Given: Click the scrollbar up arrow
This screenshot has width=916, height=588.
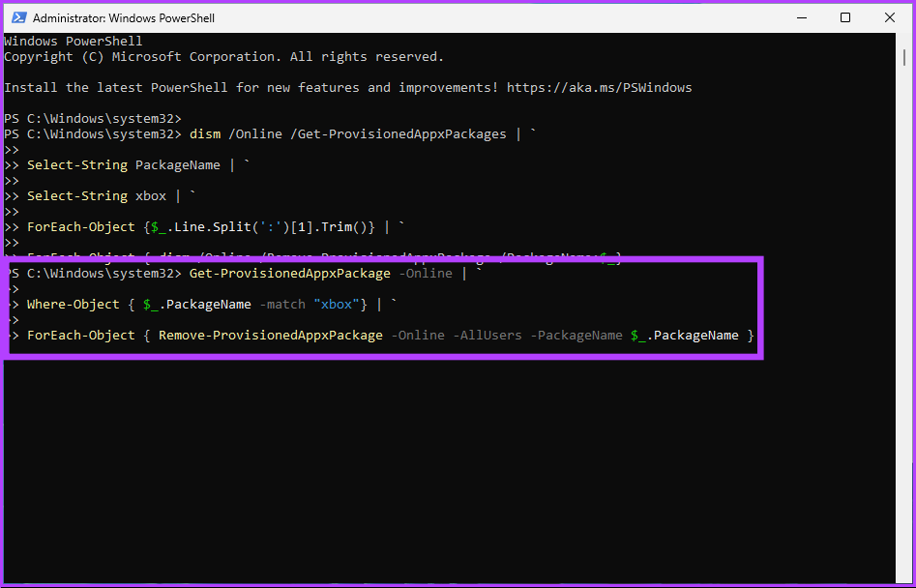Looking at the screenshot, I should [903, 40].
